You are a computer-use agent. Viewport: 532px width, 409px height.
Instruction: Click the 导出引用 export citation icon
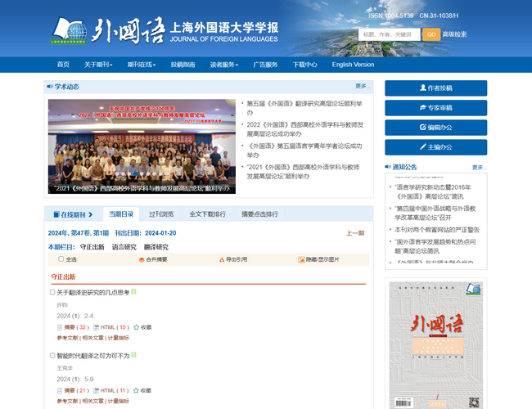click(x=221, y=259)
